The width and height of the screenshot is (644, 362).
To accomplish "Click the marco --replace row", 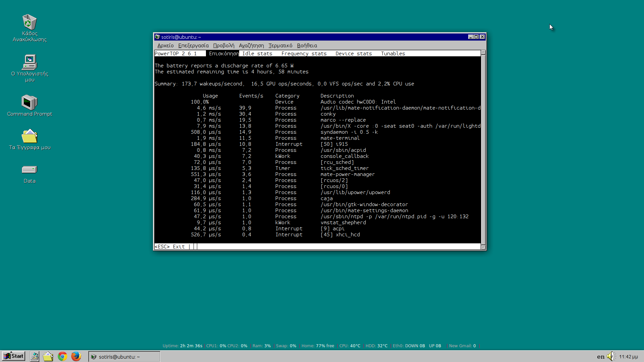I will pos(317,120).
